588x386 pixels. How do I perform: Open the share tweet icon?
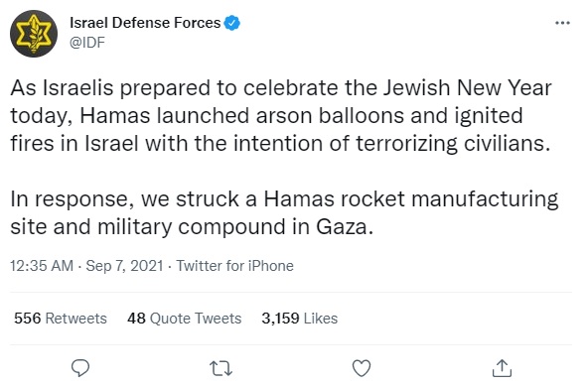click(502, 368)
